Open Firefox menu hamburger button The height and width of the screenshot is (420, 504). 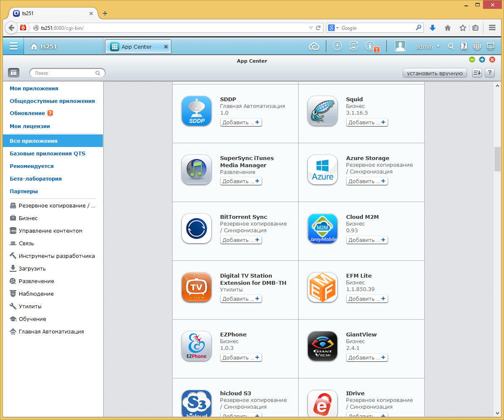tap(492, 28)
